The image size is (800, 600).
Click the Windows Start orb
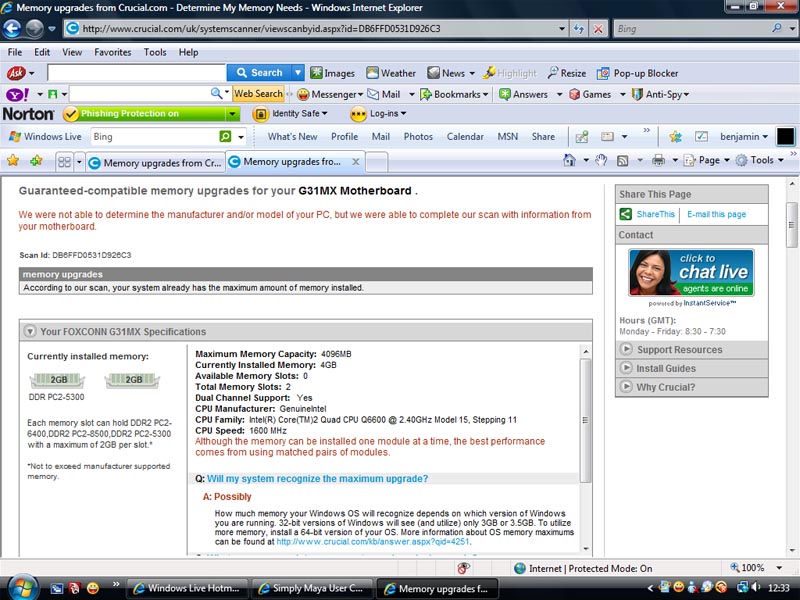21,588
